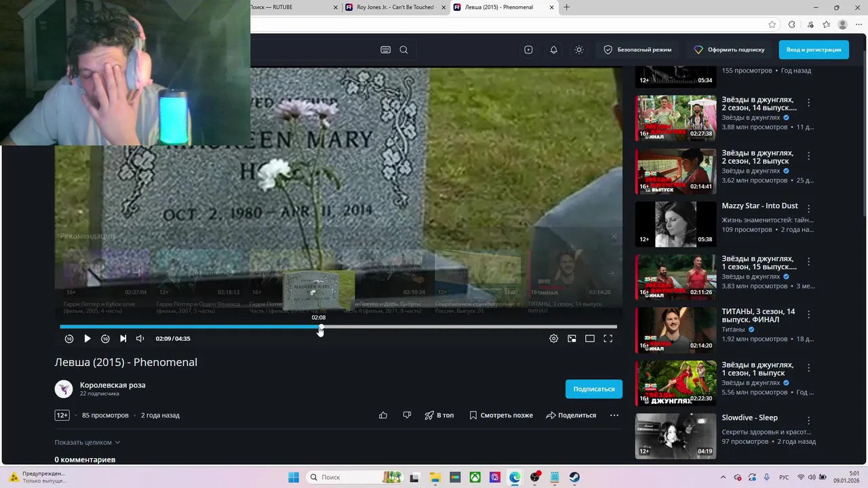Open Steam from the taskbar
This screenshot has height=488, width=868.
point(574,477)
